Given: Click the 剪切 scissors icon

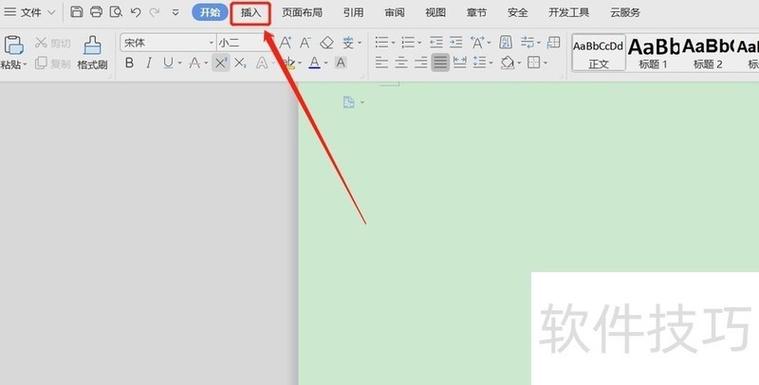Looking at the screenshot, I should 41,43.
